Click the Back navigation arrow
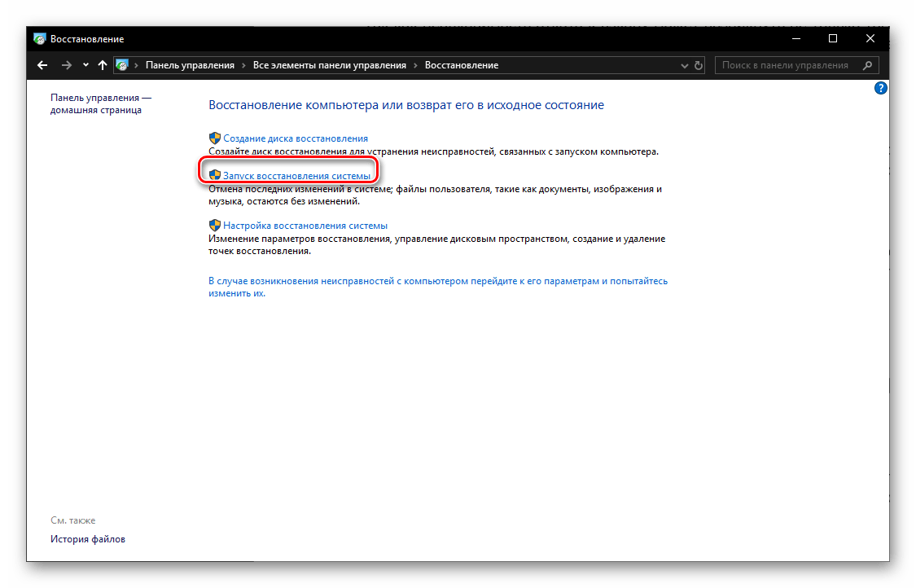916x588 pixels. 43,65
